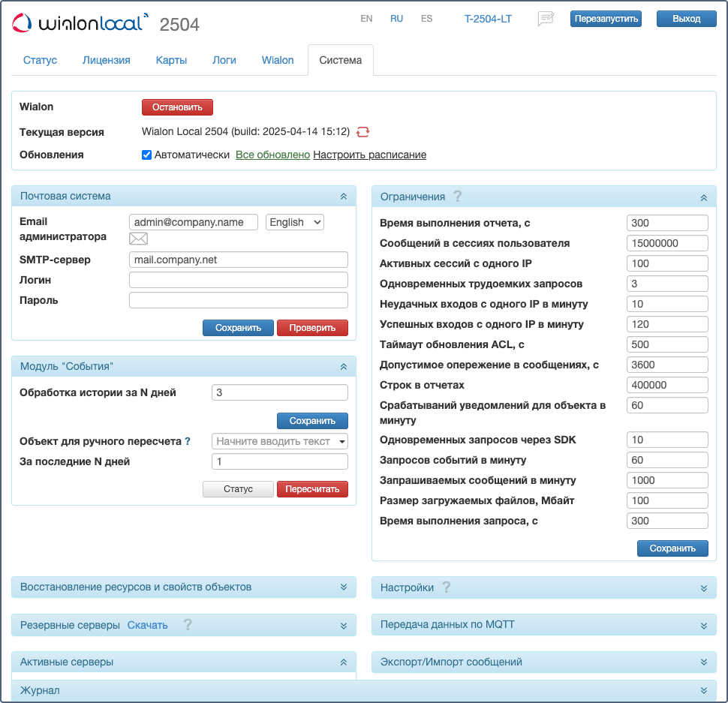
Task: Click the Перезапустить button
Action: coord(606,19)
